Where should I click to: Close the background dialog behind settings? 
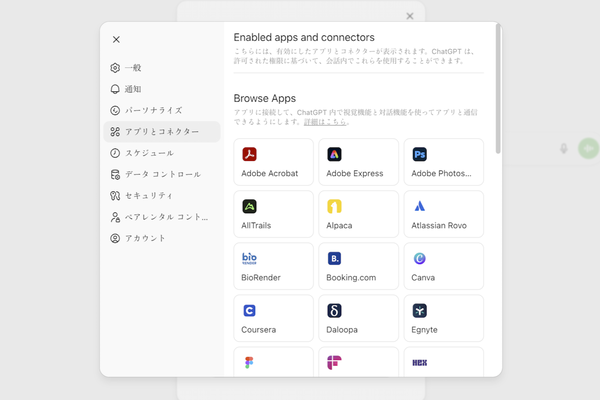click(410, 16)
